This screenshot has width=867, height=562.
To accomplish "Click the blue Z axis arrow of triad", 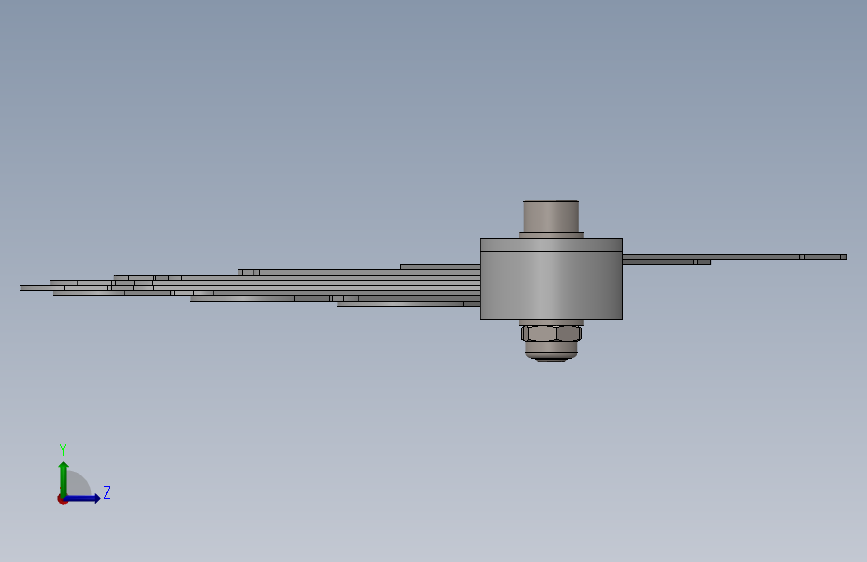I will click(x=82, y=498).
